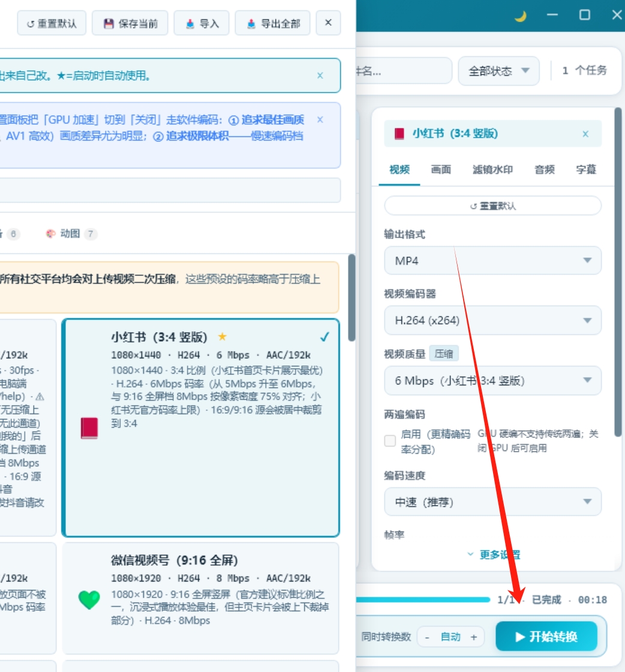Select the 动图 category tab
This screenshot has width=625, height=672.
71,233
